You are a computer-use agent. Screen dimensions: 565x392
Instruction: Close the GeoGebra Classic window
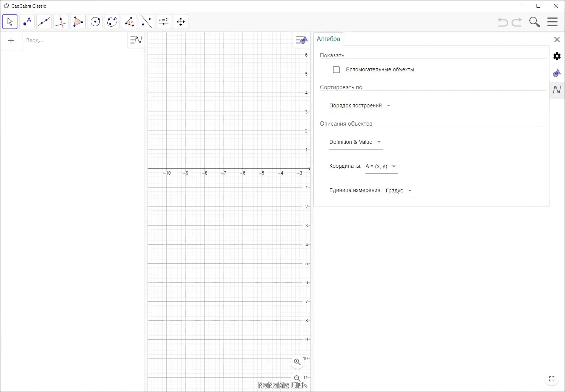pyautogui.click(x=556, y=6)
